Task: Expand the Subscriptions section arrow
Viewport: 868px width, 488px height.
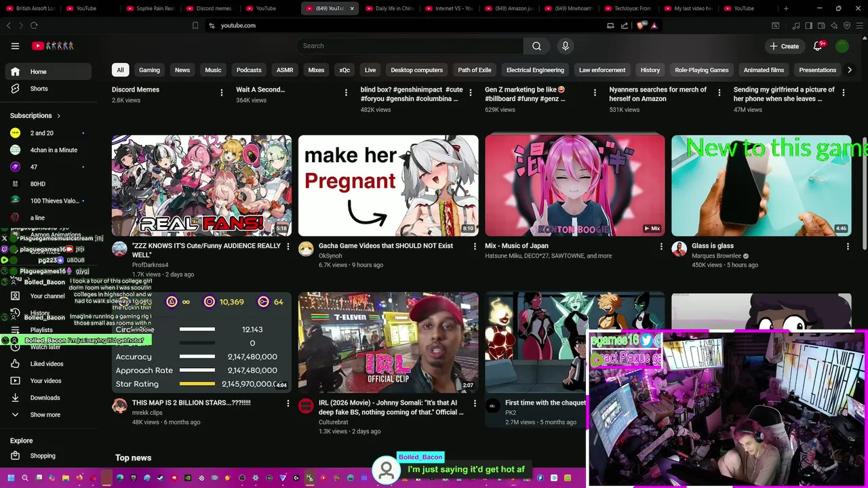Action: coord(58,116)
